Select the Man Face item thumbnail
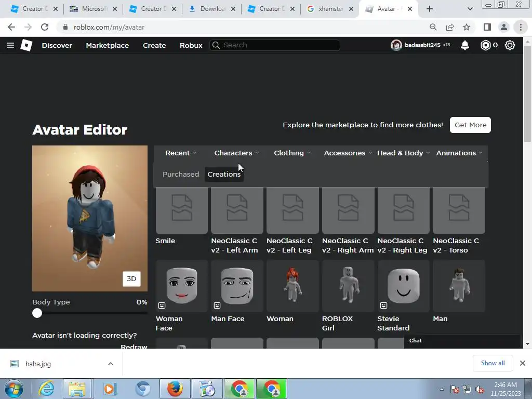This screenshot has height=399, width=532. click(x=237, y=286)
